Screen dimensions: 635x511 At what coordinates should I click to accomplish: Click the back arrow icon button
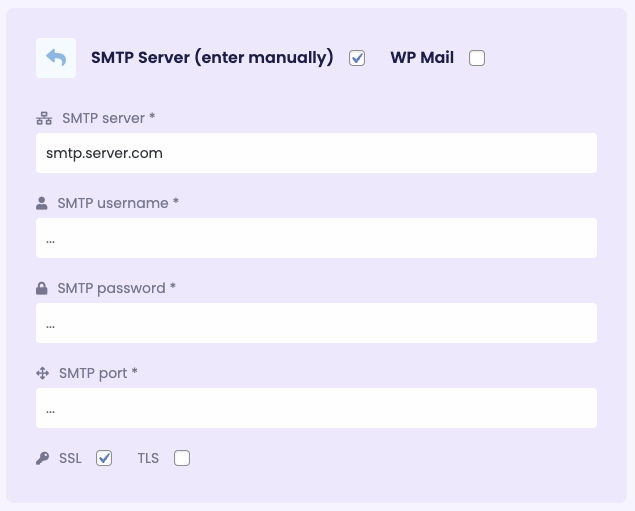[x=56, y=58]
